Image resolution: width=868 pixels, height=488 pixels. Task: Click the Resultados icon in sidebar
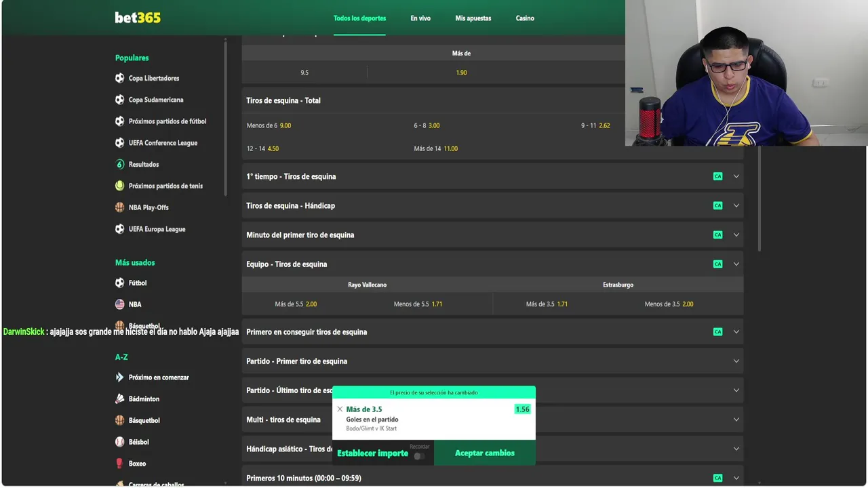pos(119,165)
